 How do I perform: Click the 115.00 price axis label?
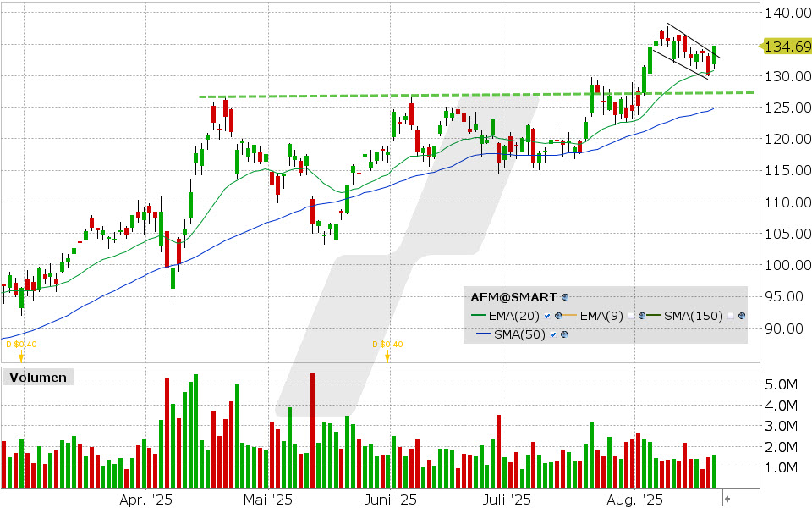(x=788, y=170)
